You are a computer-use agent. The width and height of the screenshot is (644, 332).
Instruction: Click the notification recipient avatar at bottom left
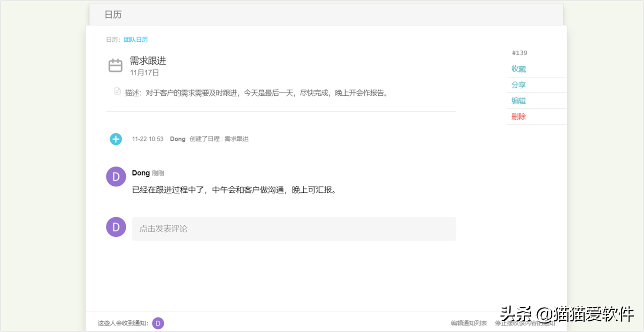click(x=158, y=323)
